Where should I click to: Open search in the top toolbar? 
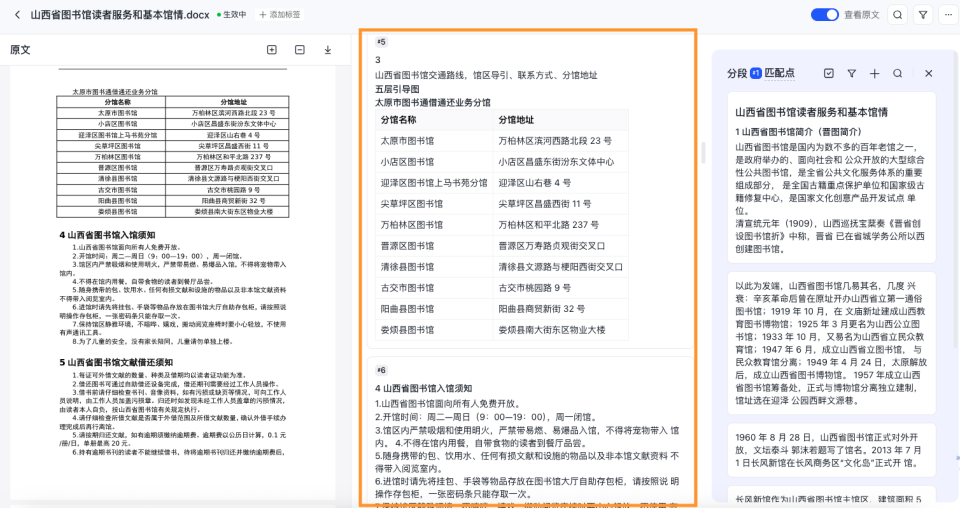[x=897, y=15]
